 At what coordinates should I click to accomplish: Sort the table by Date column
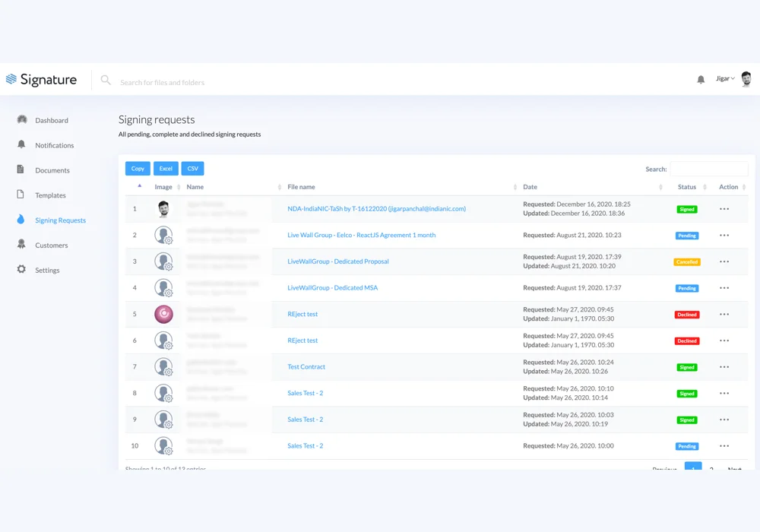[530, 186]
